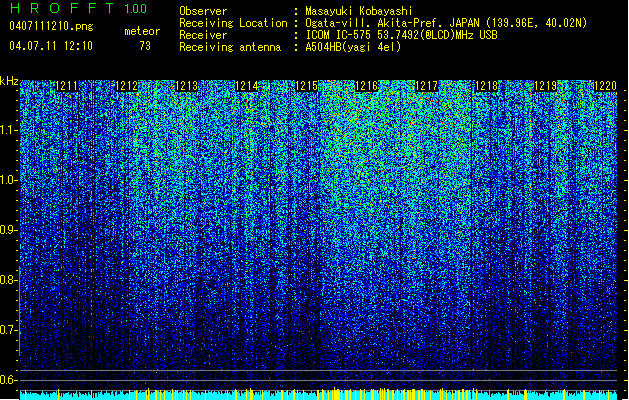
Task: Click the Receiving Location label
Action: click(233, 23)
